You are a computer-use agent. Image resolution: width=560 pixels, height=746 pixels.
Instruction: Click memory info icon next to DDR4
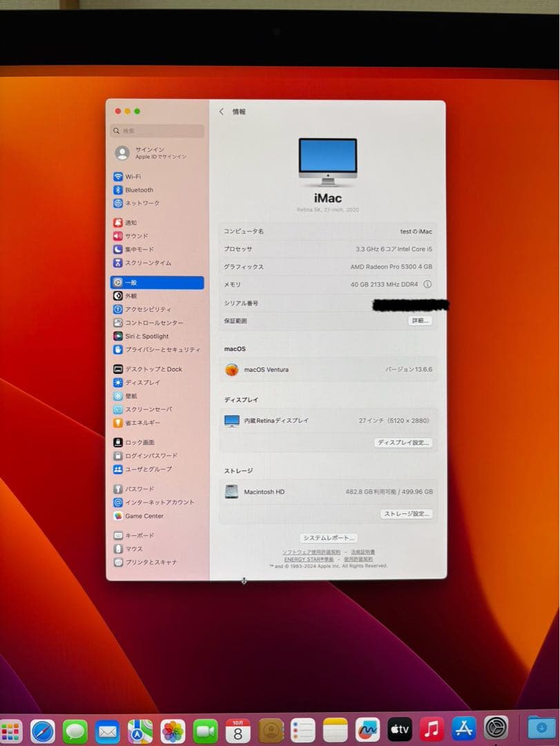(427, 284)
